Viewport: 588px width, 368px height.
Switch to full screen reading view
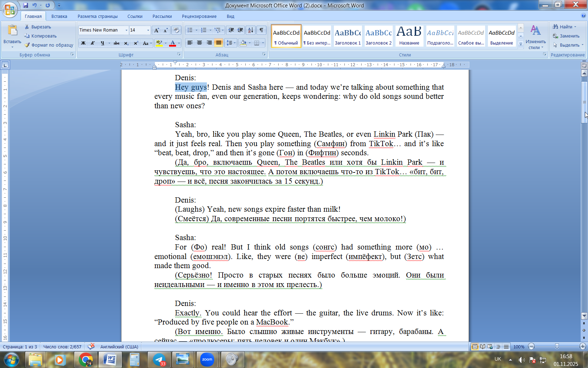point(483,347)
